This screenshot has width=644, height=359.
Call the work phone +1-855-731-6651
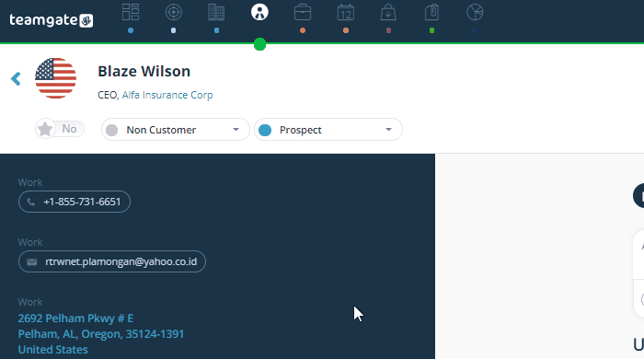75,202
